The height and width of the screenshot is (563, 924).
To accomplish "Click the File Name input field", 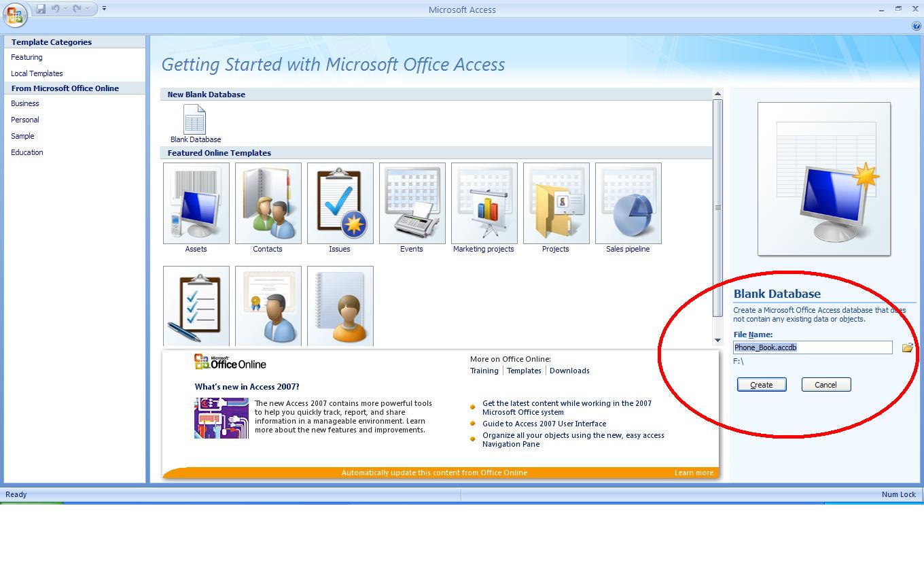I will 813,347.
